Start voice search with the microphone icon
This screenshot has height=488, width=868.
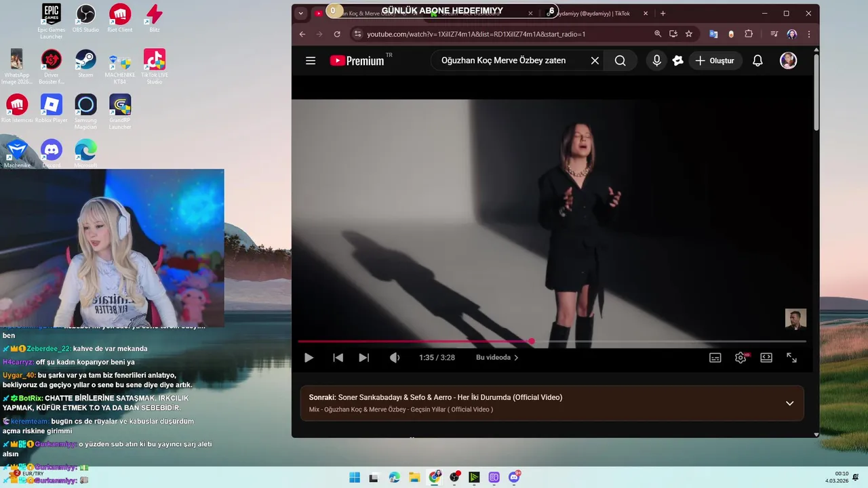click(x=656, y=60)
